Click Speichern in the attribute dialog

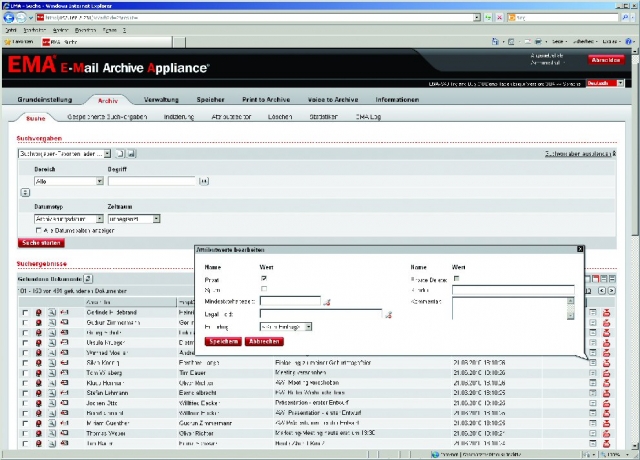coord(223,341)
